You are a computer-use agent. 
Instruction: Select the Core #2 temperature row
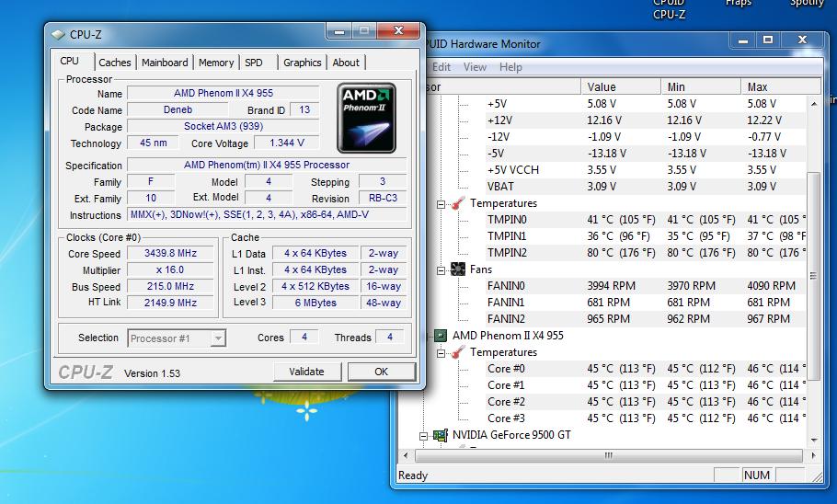[x=646, y=402]
